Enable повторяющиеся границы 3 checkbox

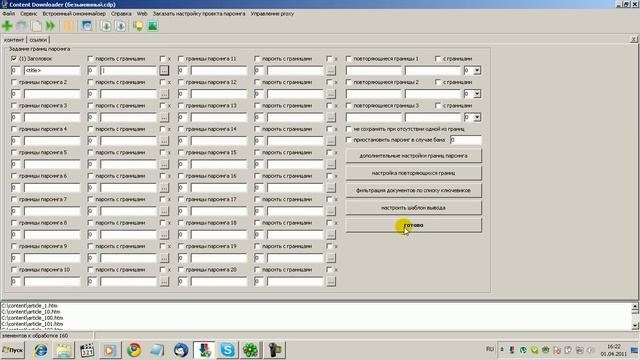(x=349, y=106)
